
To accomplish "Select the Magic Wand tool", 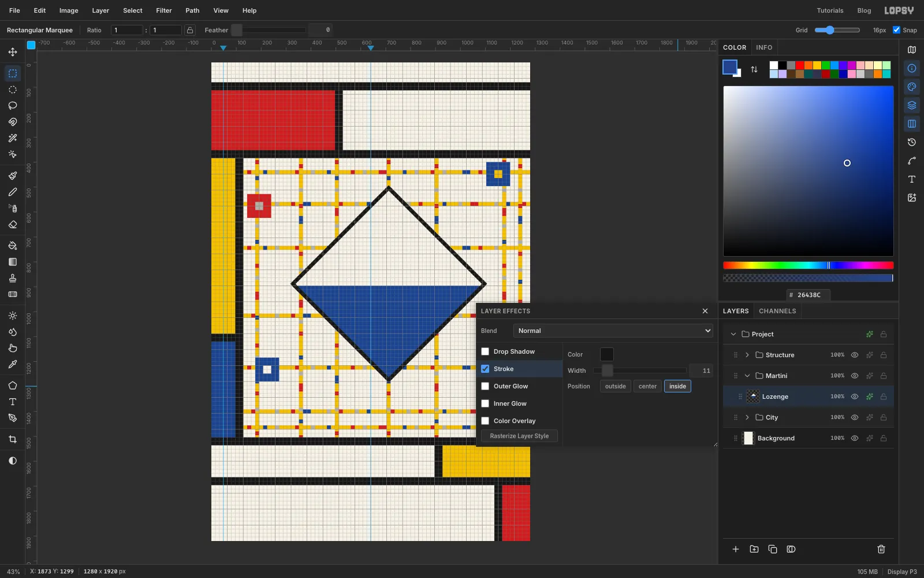I will 13,138.
